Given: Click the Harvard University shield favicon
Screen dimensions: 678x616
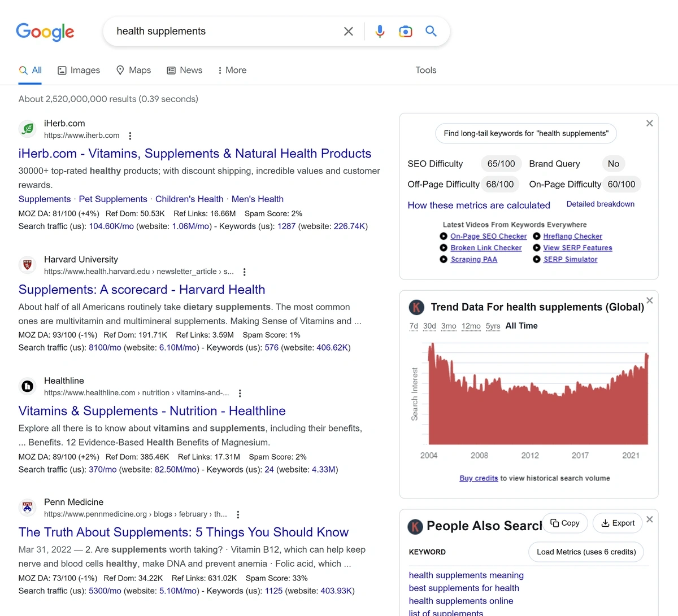Looking at the screenshot, I should point(27,264).
